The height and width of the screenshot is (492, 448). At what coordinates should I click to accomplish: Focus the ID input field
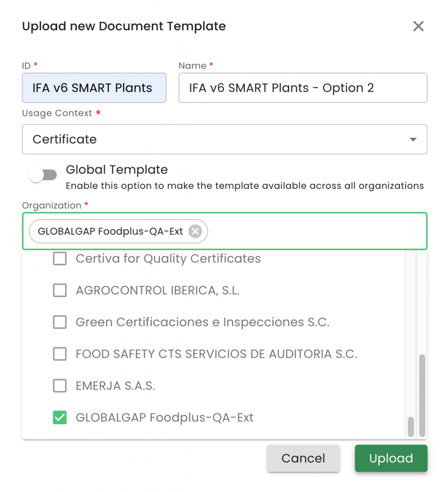click(94, 88)
